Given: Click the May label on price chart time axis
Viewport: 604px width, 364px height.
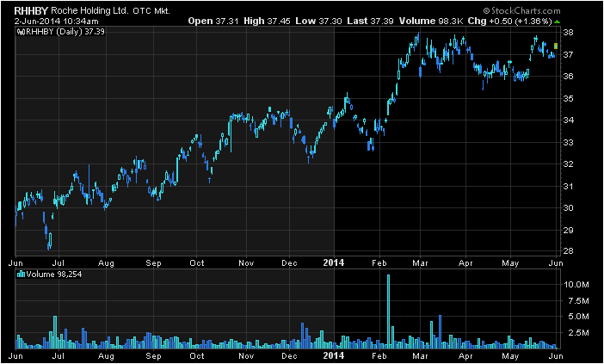Looking at the screenshot, I should [510, 263].
